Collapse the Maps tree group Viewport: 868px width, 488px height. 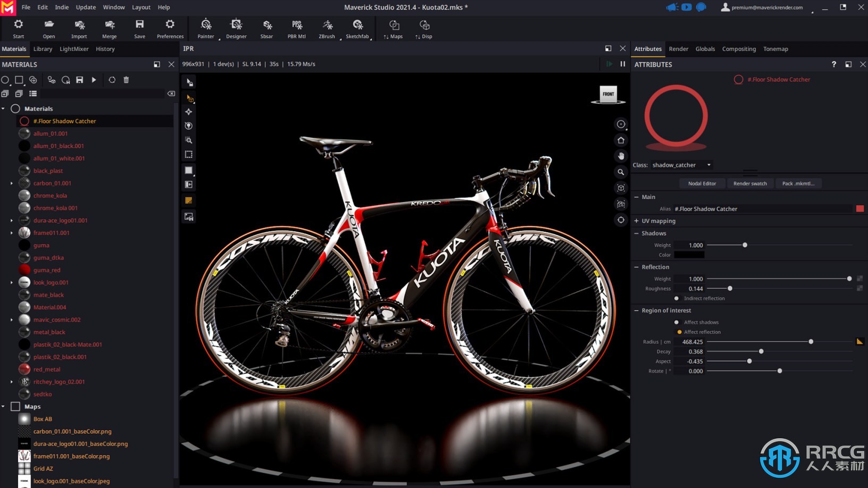point(3,407)
